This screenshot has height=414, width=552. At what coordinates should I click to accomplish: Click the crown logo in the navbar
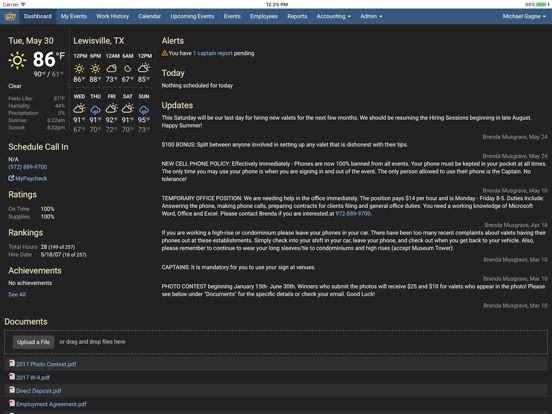point(10,16)
